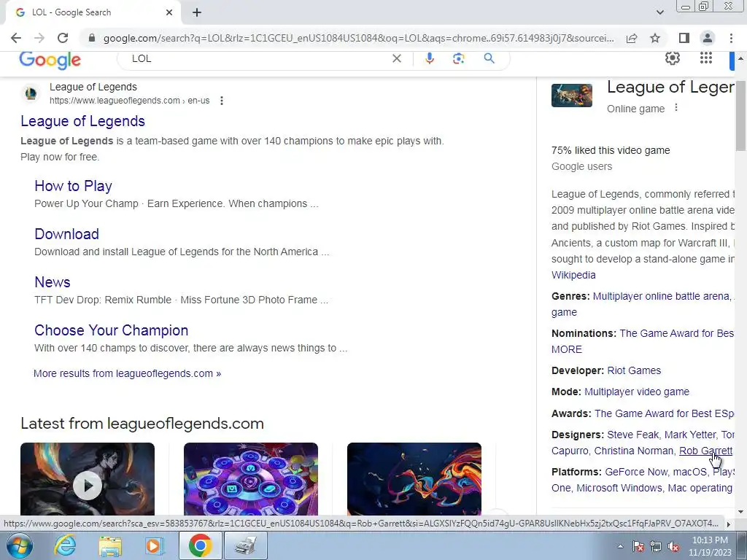Open the Chrome profile avatar

[x=708, y=38]
